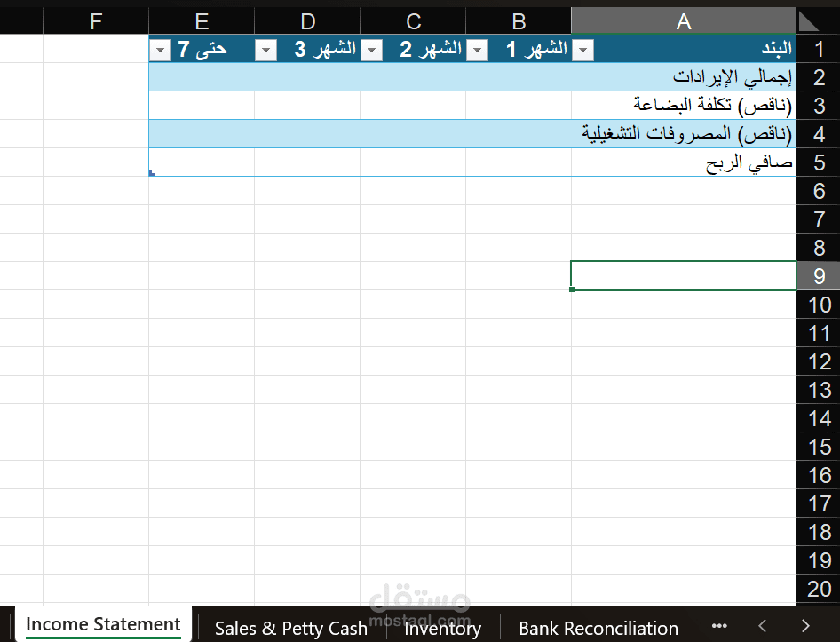Click the header cell البند
The height and width of the screenshot is (642, 840).
(684, 50)
